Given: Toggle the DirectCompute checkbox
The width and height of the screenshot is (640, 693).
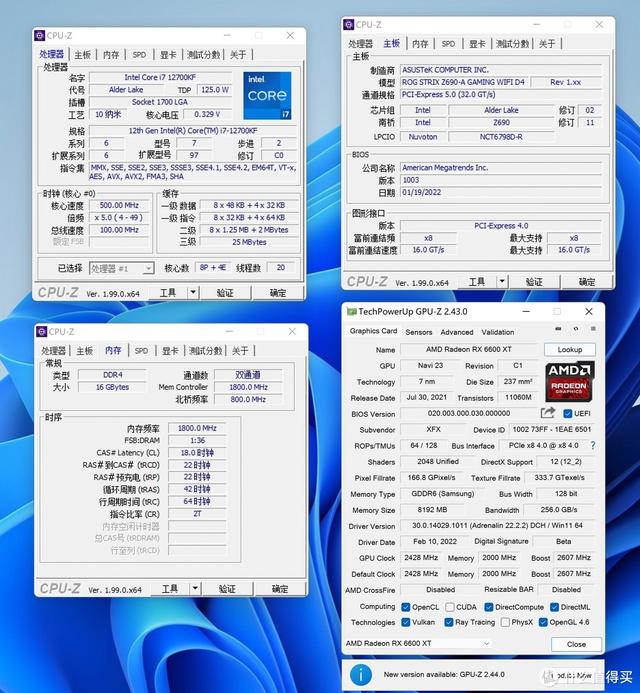Looking at the screenshot, I should (488, 607).
